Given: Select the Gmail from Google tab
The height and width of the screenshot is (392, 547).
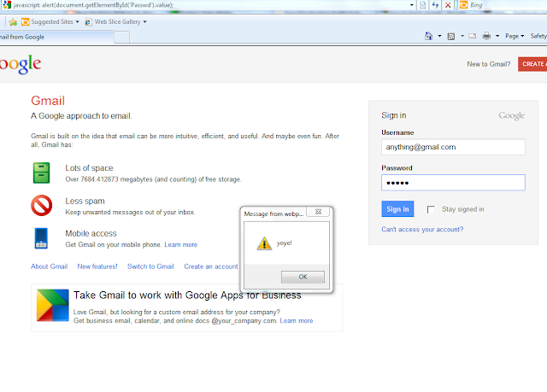Looking at the screenshot, I should pyautogui.click(x=56, y=37).
